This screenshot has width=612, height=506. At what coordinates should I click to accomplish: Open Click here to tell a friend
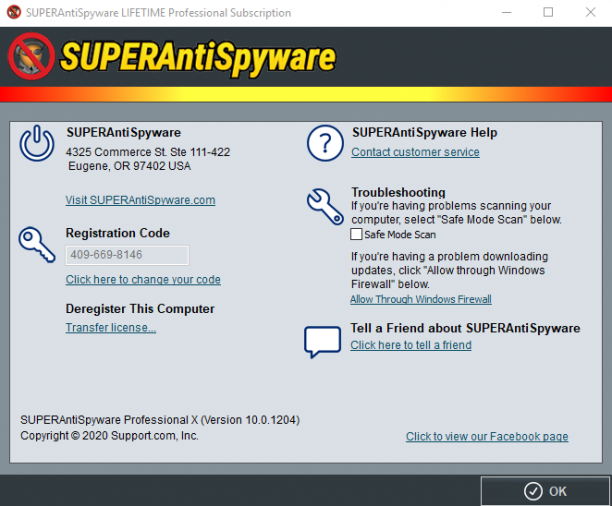(x=411, y=345)
